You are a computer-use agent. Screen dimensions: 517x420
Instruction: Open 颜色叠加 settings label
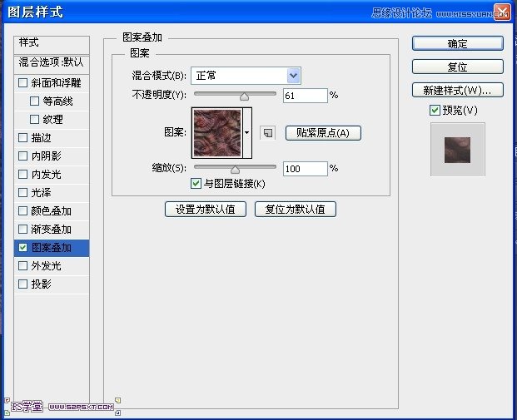(x=51, y=210)
